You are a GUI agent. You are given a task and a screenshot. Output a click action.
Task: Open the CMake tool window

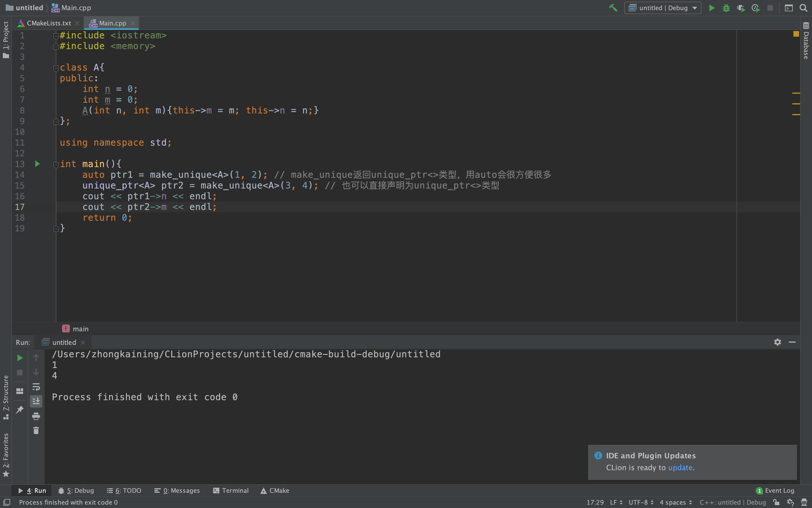tap(275, 491)
